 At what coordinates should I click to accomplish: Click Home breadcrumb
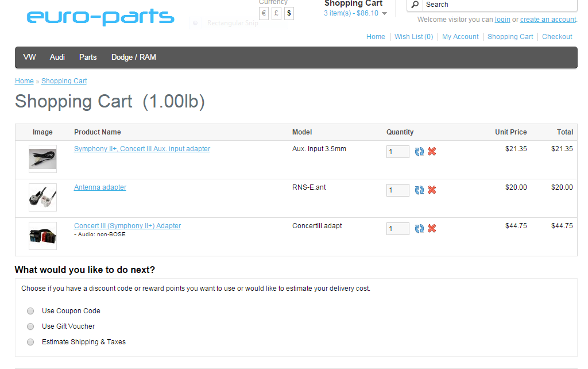pos(24,80)
